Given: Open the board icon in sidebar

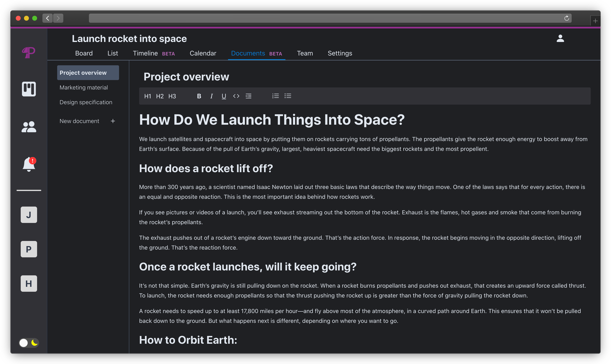Looking at the screenshot, I should (x=29, y=89).
